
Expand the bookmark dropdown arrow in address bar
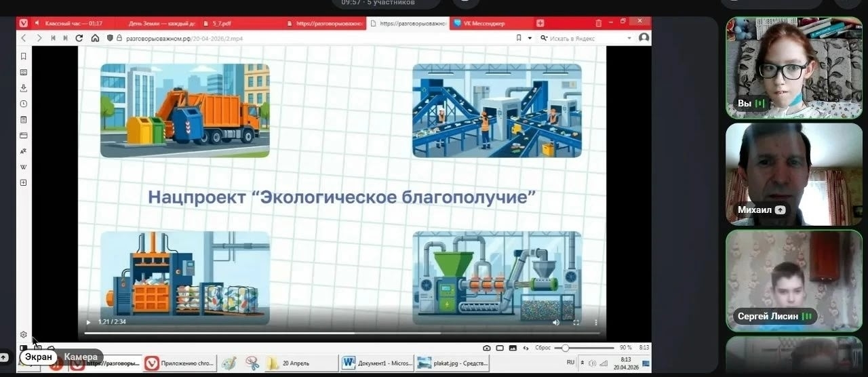pyautogui.click(x=530, y=39)
